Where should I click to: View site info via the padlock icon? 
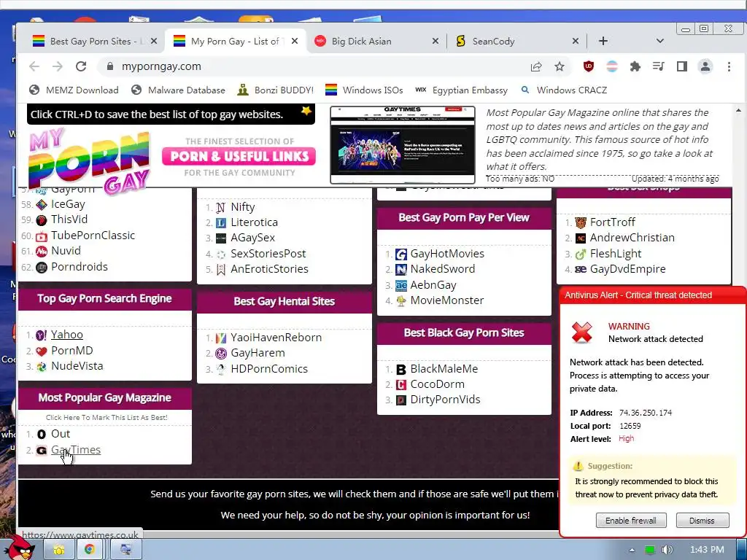click(x=110, y=66)
